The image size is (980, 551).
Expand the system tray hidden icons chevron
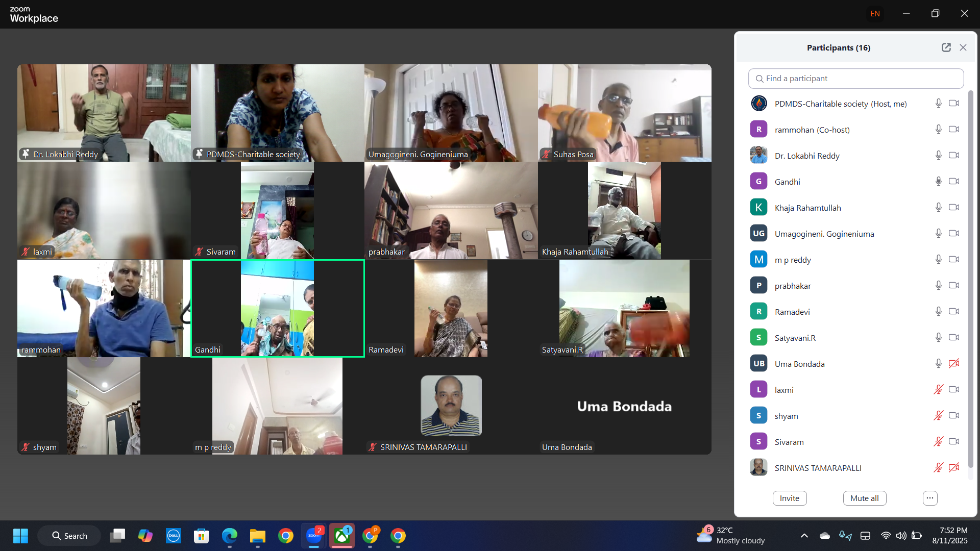click(x=804, y=536)
